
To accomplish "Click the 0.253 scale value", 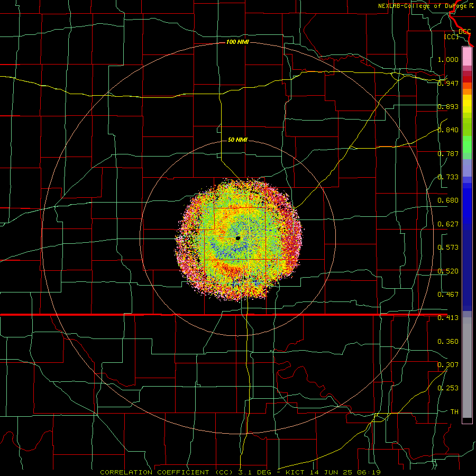I will 448,388.
